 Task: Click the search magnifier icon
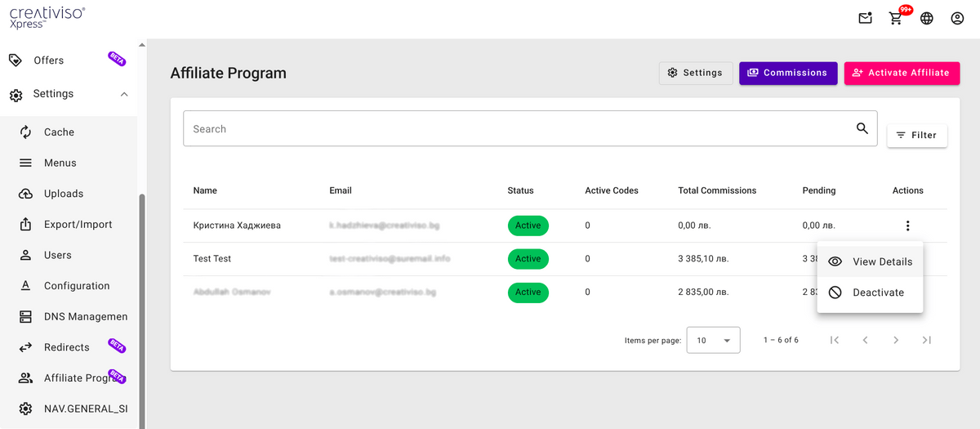click(862, 128)
